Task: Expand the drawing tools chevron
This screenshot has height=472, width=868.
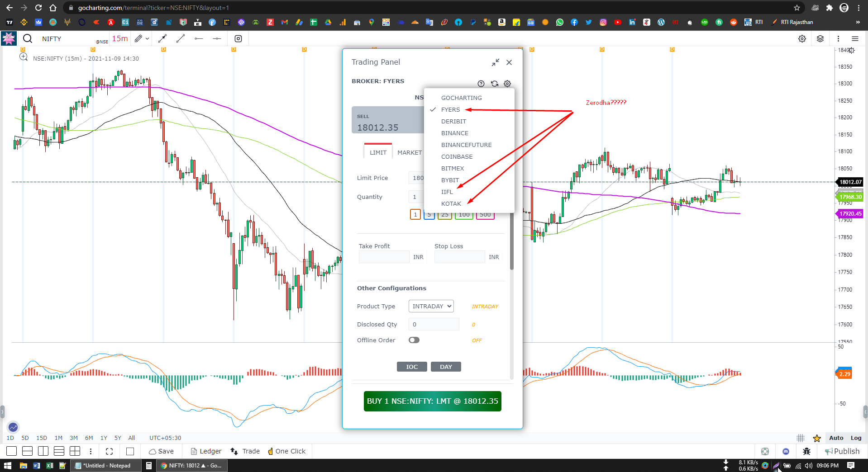Action: (147, 38)
